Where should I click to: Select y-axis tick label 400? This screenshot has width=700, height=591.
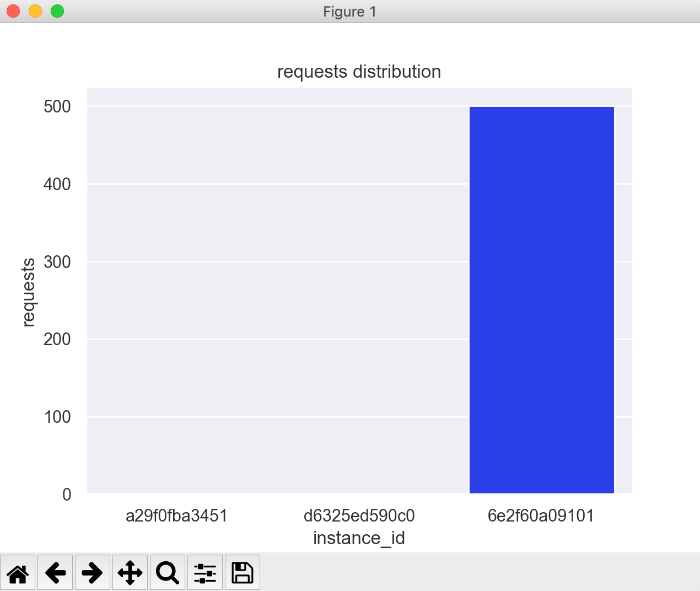[x=57, y=184]
